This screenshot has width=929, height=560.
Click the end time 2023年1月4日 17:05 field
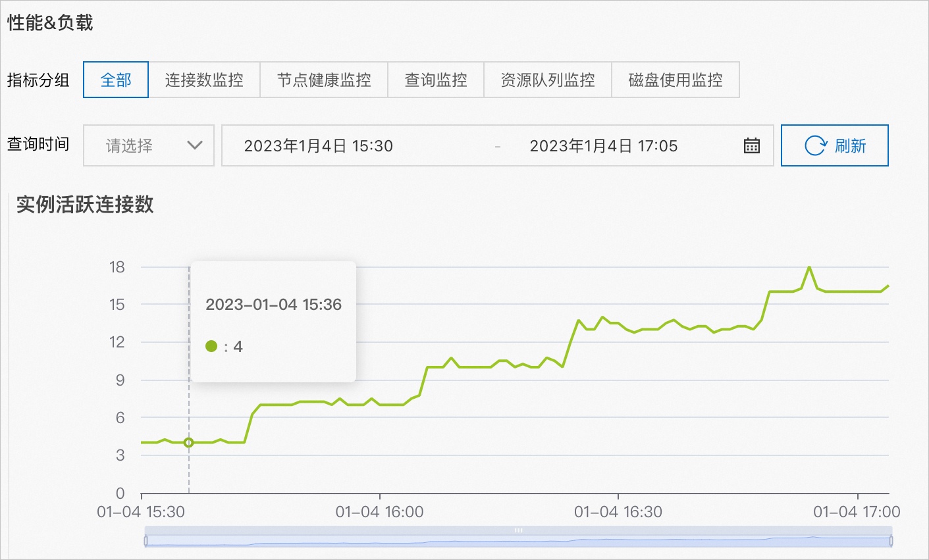pyautogui.click(x=604, y=146)
